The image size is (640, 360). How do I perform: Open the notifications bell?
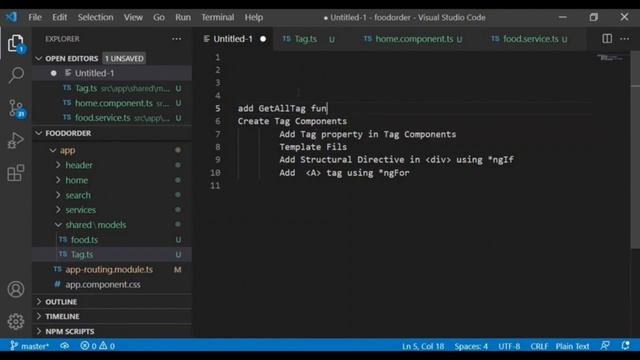coord(625,346)
